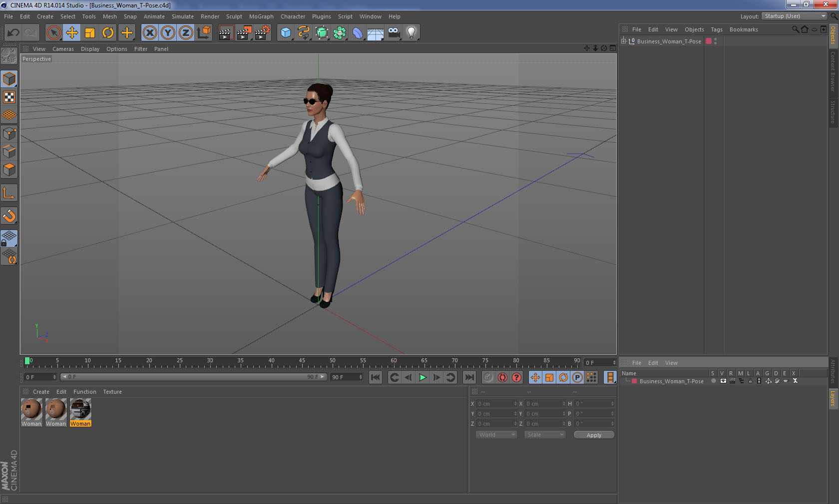This screenshot has width=839, height=504.
Task: Open the World coordinate system dropdown
Action: pyautogui.click(x=496, y=435)
